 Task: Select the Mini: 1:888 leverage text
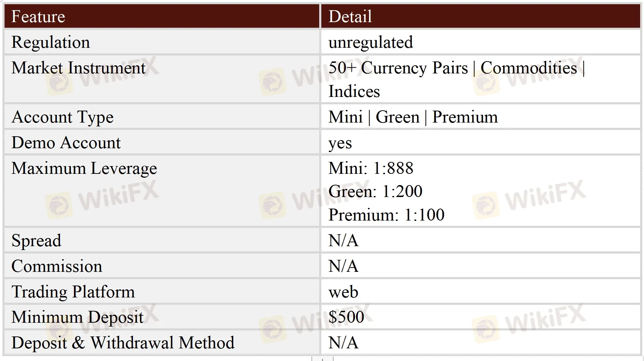point(371,168)
